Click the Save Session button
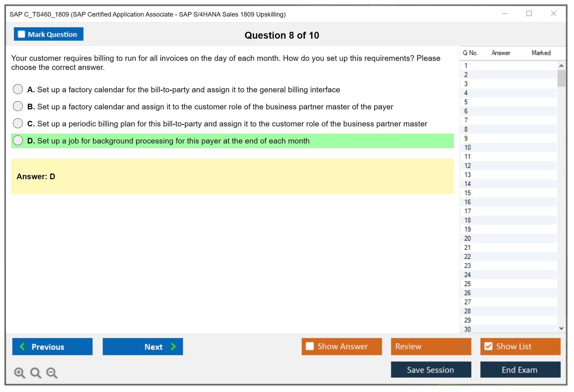The width and height of the screenshot is (574, 392). [x=431, y=370]
